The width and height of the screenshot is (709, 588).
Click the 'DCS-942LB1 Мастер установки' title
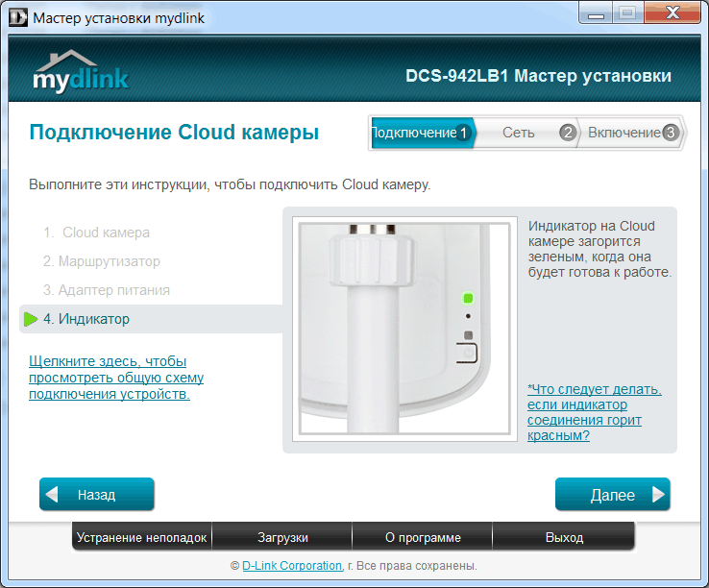tap(538, 76)
